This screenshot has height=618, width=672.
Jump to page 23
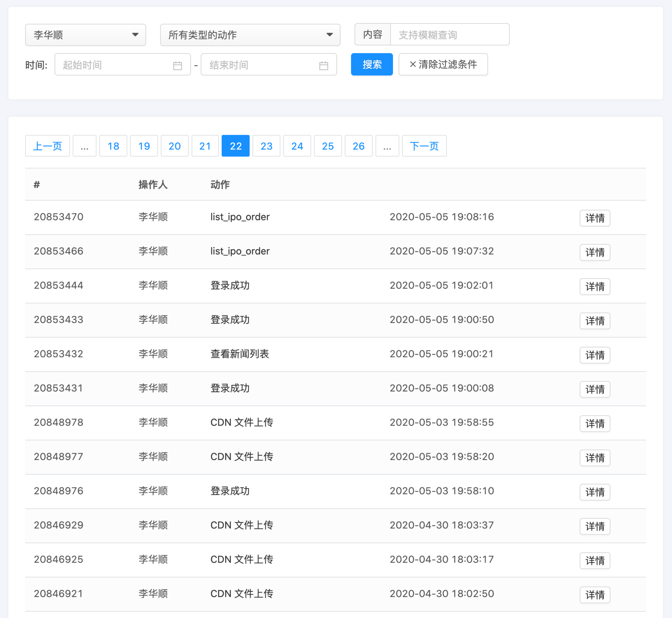pyautogui.click(x=266, y=146)
